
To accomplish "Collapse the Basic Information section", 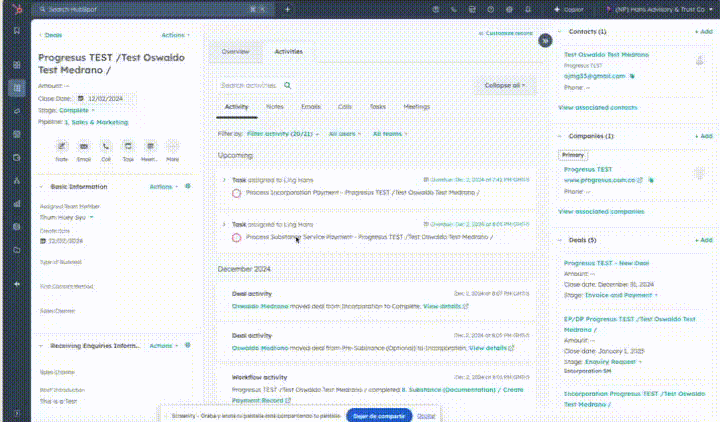I will (x=41, y=187).
